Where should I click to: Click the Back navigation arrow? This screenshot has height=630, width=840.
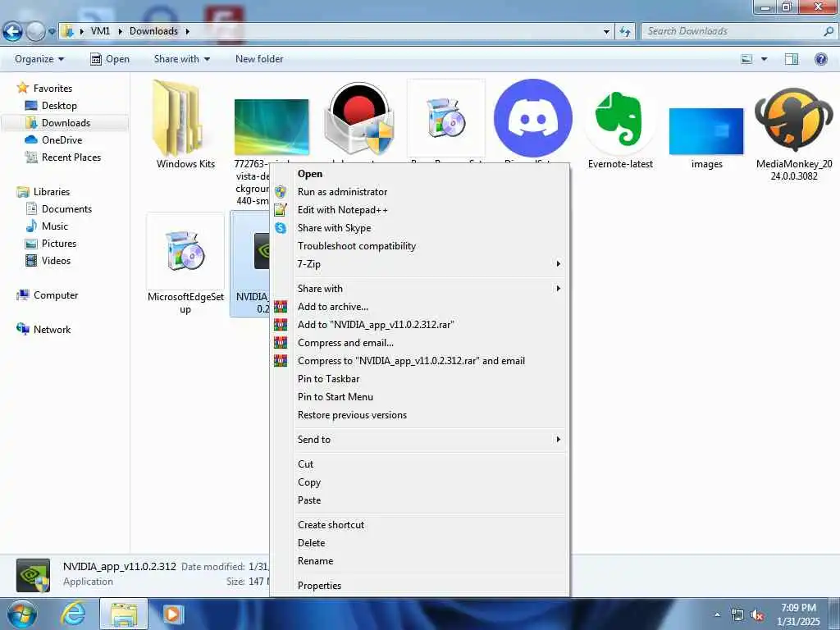pyautogui.click(x=12, y=32)
